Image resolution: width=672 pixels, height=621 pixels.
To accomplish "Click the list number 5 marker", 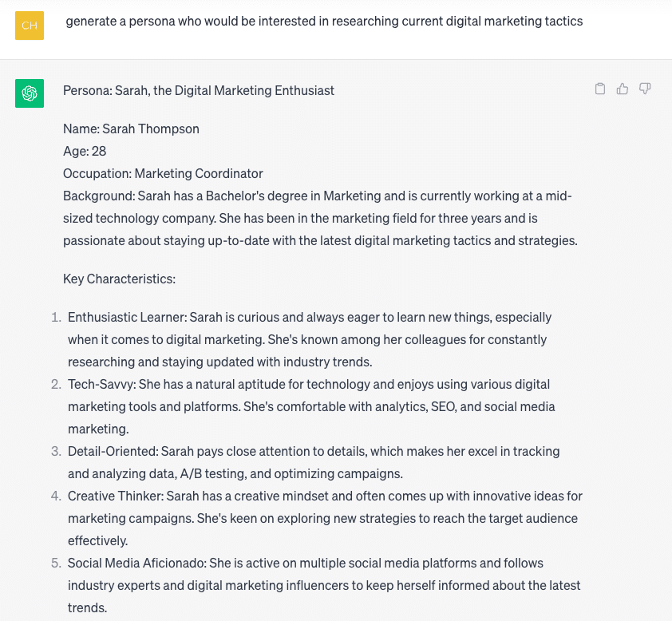I will click(57, 563).
